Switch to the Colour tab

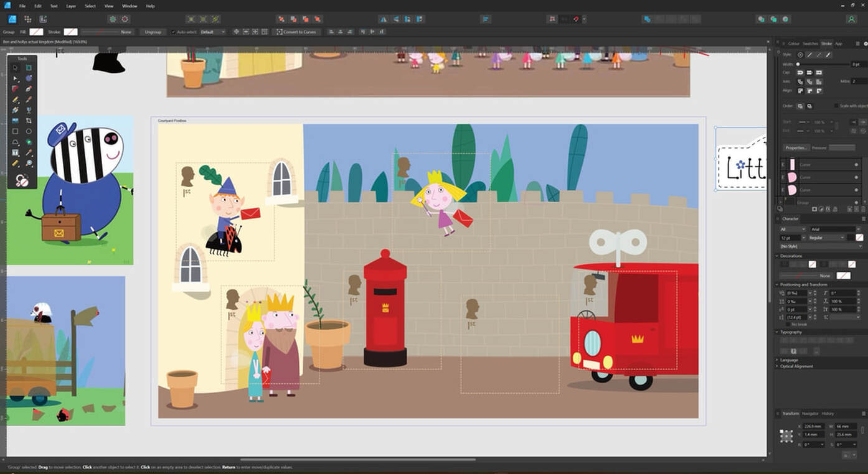(x=794, y=44)
